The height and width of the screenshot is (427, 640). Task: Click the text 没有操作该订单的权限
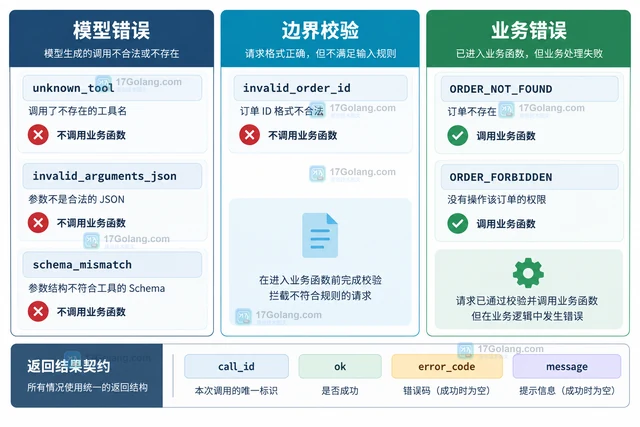[497, 199]
